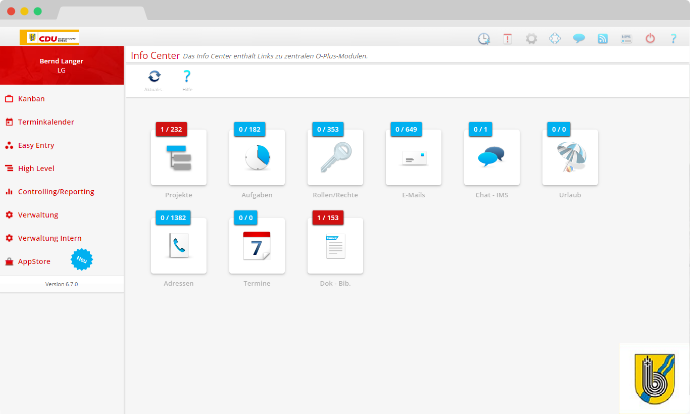Click the blue Neu badge
The width and height of the screenshot is (690, 414).
tap(82, 260)
